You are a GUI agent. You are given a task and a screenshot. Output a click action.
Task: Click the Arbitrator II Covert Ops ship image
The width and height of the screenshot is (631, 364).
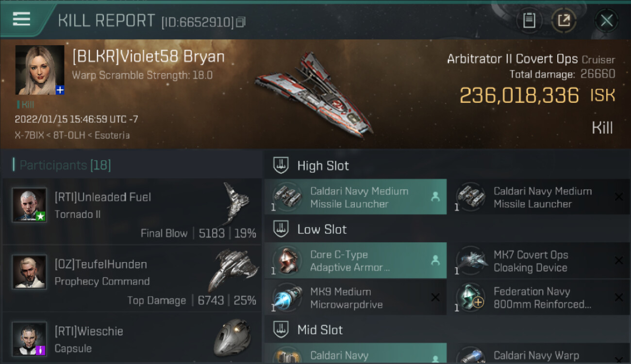click(315, 93)
